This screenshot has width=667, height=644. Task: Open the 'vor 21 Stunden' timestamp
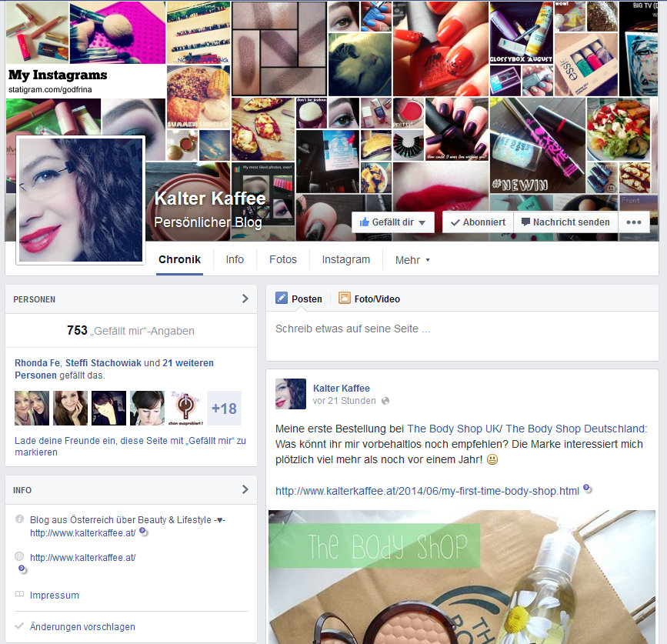pos(344,401)
